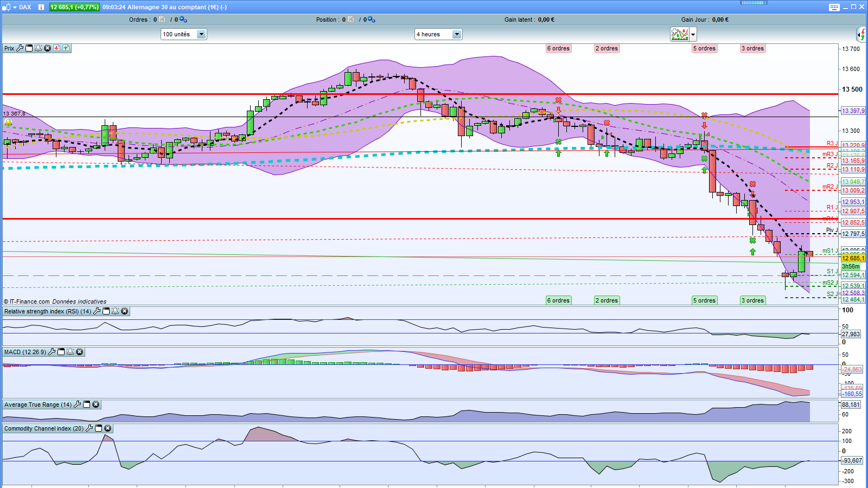Open MACD indicator settings wrench

point(52,352)
